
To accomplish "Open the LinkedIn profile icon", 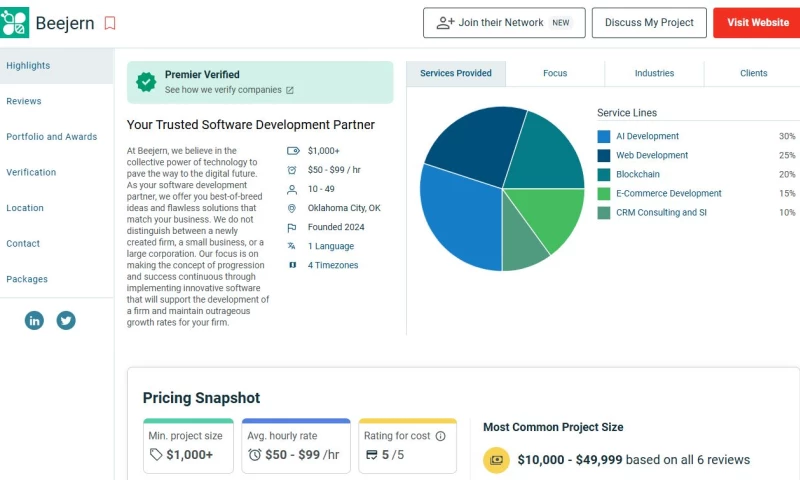I will pos(34,321).
